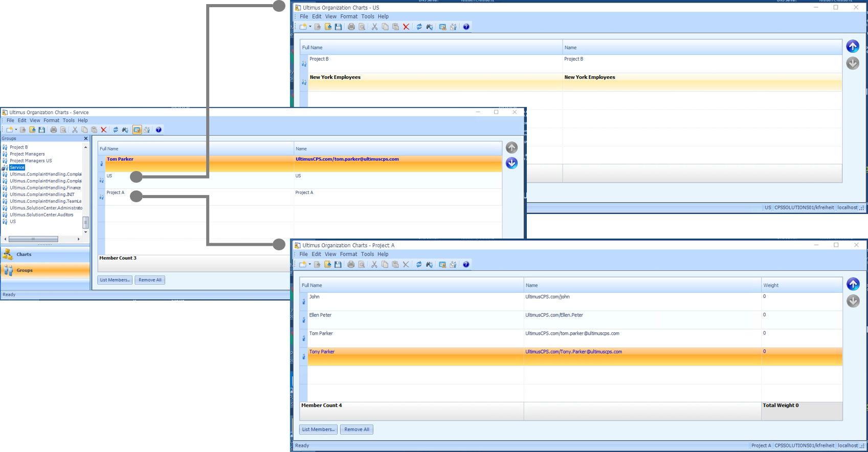Open the New dropdown arrow in Service toolbar
This screenshot has height=452, width=868.
coord(16,130)
